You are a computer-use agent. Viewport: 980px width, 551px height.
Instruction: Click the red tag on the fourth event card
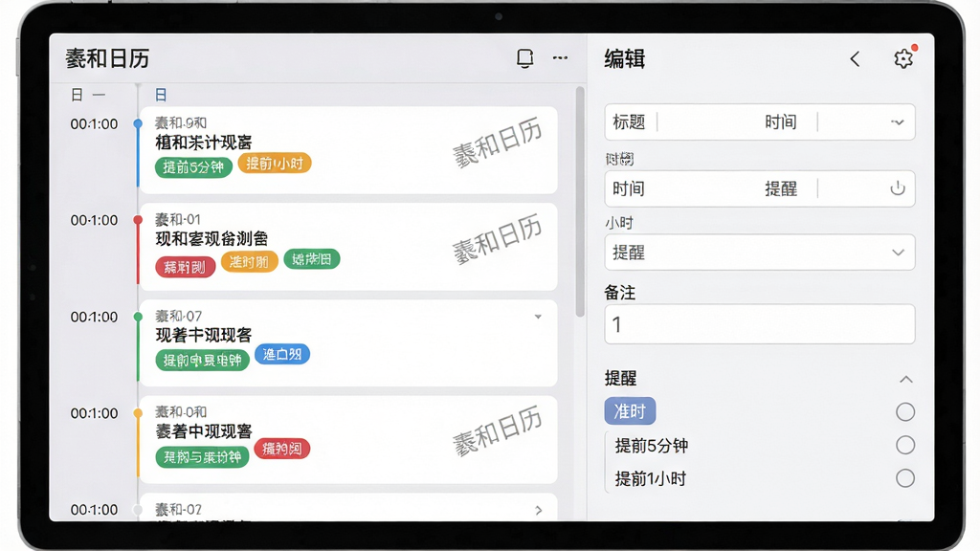click(282, 448)
